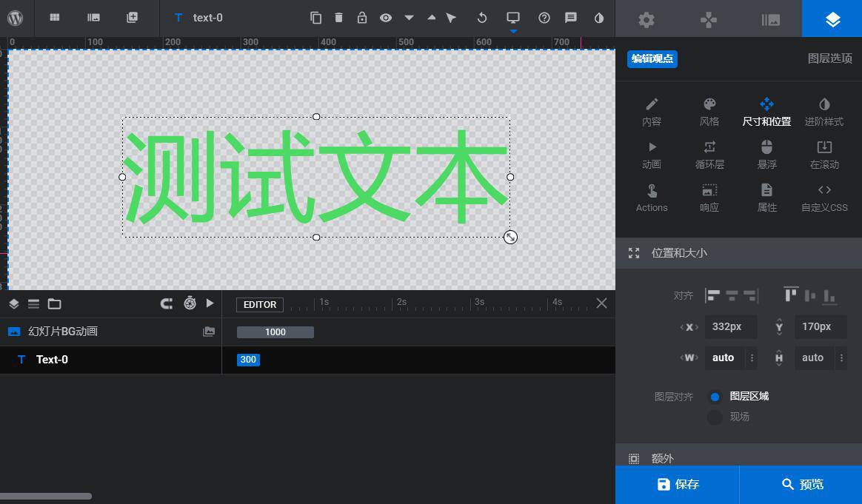Open the tooltip comment icon
The height and width of the screenshot is (504, 862).
(x=571, y=18)
